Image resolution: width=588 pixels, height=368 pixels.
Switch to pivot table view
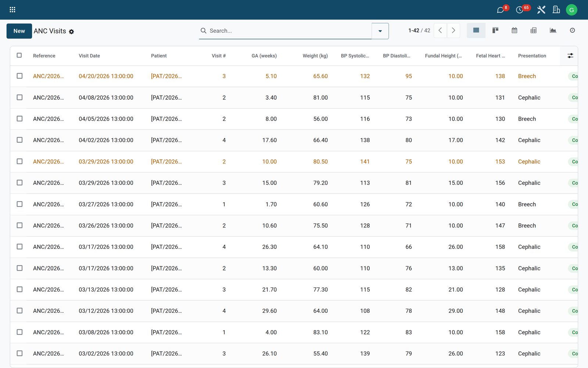tap(533, 31)
